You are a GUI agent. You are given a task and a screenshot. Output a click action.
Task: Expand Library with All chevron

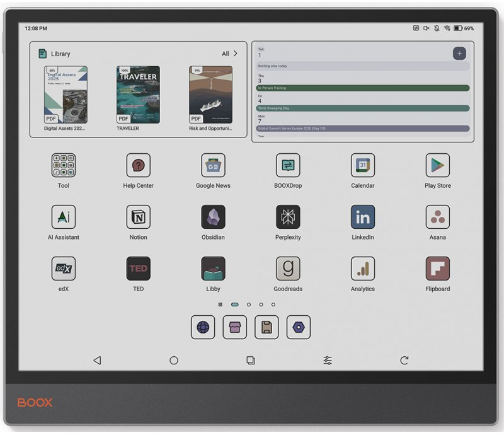point(229,54)
